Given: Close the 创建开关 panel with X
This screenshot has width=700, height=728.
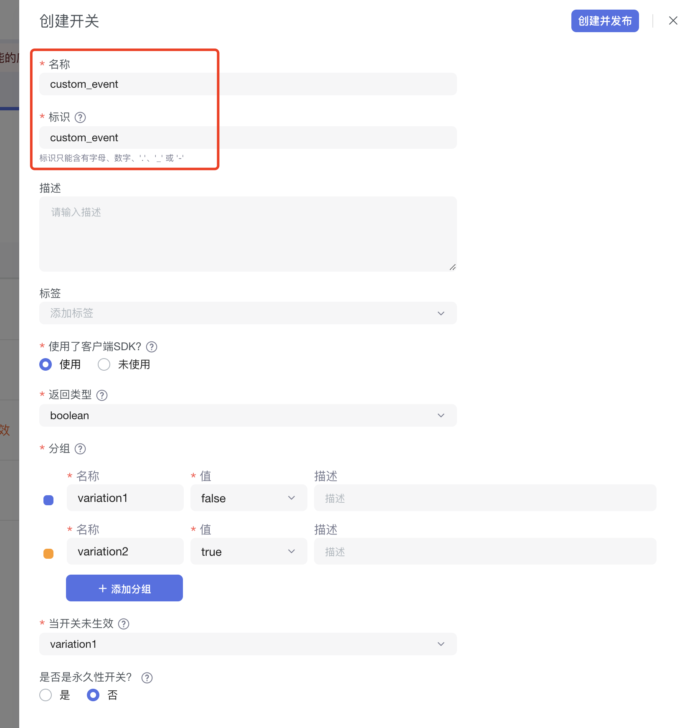Looking at the screenshot, I should 673,20.
